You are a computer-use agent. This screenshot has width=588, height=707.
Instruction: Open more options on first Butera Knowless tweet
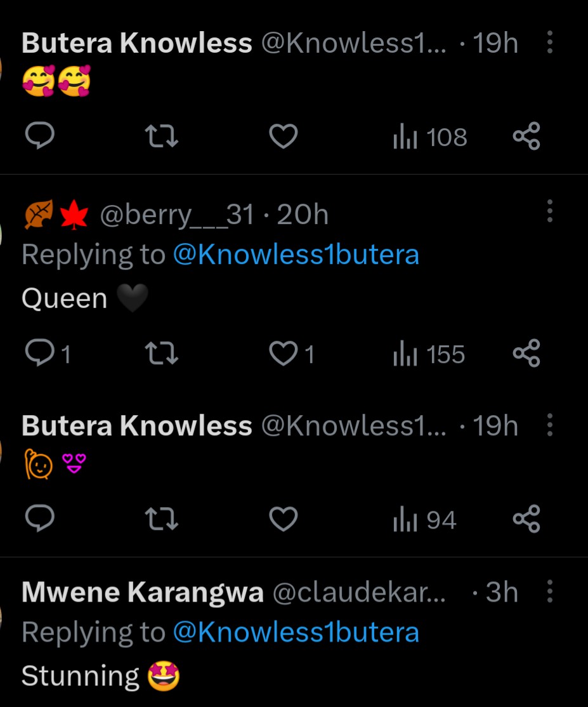(549, 43)
